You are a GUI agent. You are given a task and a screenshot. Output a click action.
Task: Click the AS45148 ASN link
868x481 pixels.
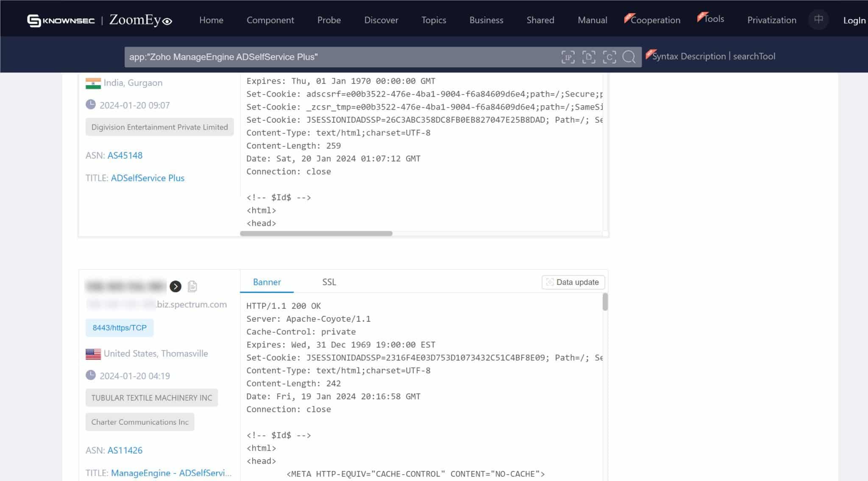pos(125,155)
